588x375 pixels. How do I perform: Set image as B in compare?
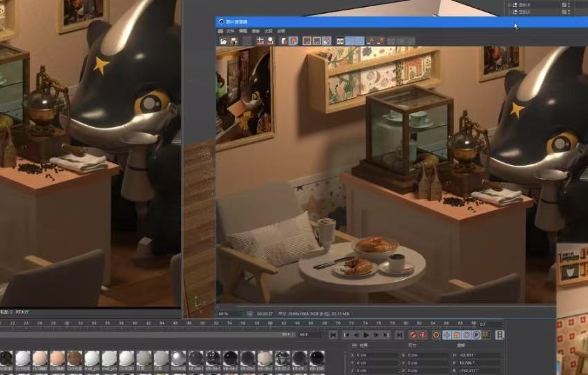tap(381, 41)
